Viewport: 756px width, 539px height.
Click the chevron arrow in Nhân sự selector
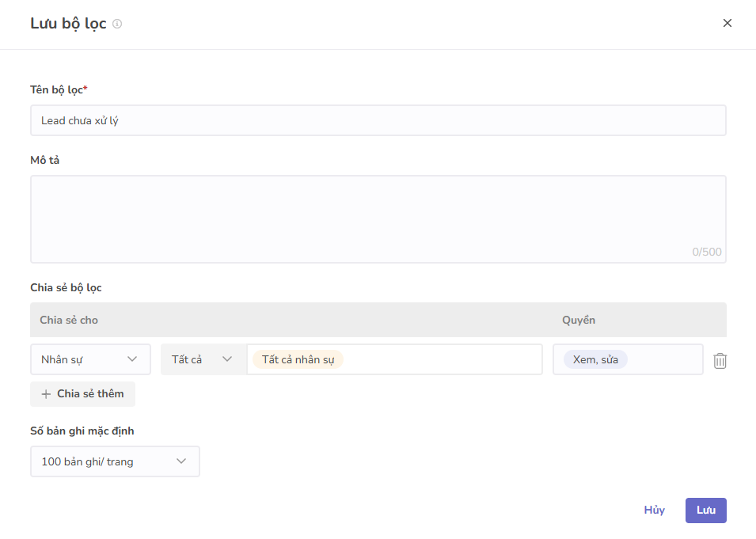coord(132,359)
